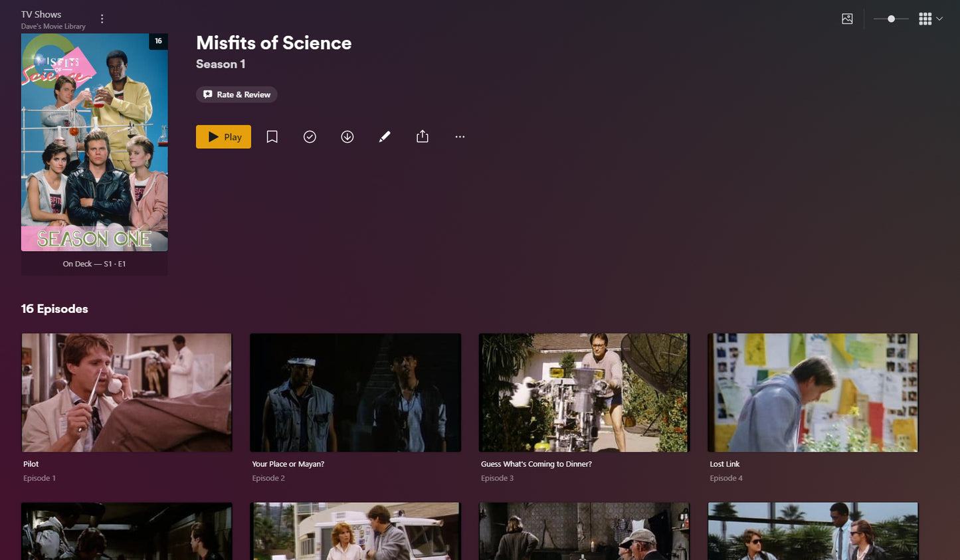Click the share icon
Viewport: 960px width, 560px height.
click(x=423, y=137)
